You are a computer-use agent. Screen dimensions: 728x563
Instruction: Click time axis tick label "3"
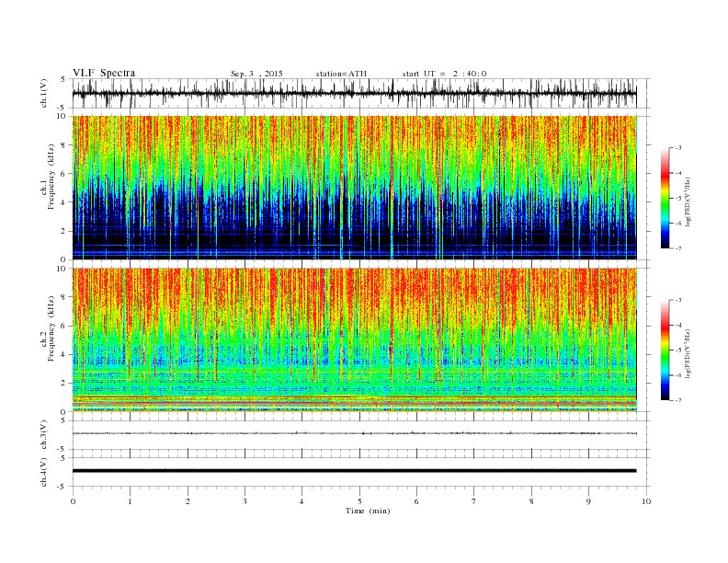(245, 501)
